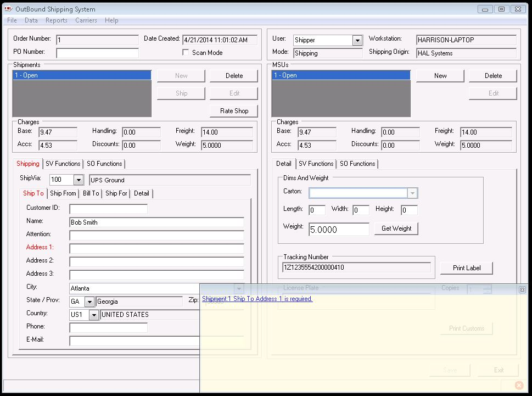Dismiss the error notification via red X icon
The image size is (532, 396).
coord(518,385)
